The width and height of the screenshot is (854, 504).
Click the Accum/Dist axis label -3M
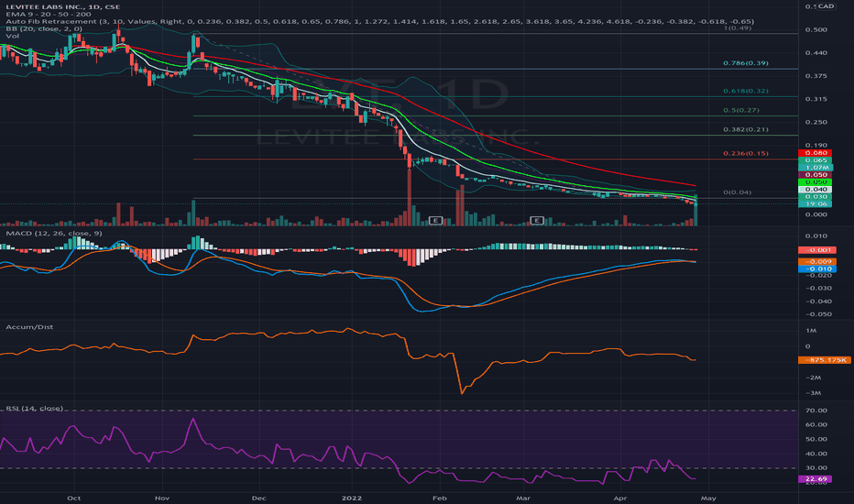(813, 393)
